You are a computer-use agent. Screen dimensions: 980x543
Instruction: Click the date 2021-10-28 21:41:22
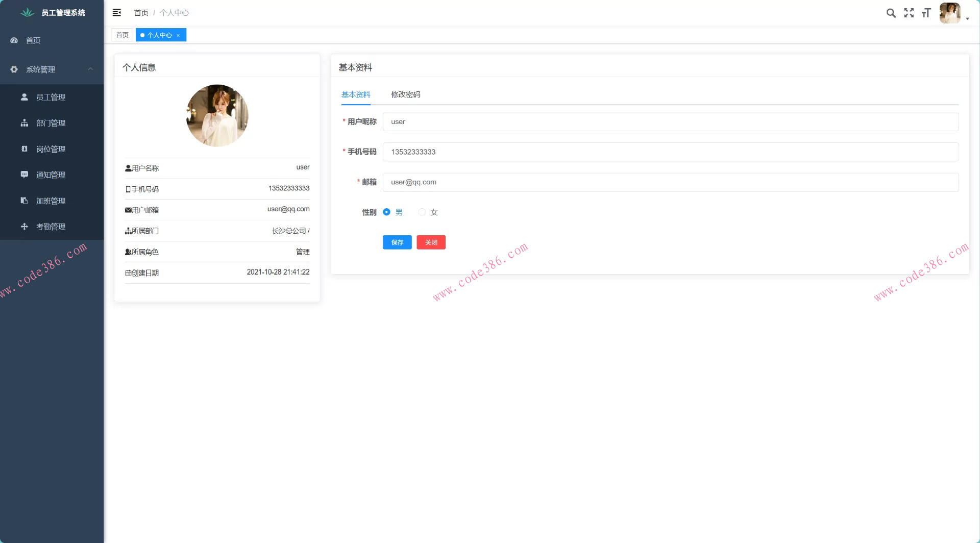pos(278,272)
